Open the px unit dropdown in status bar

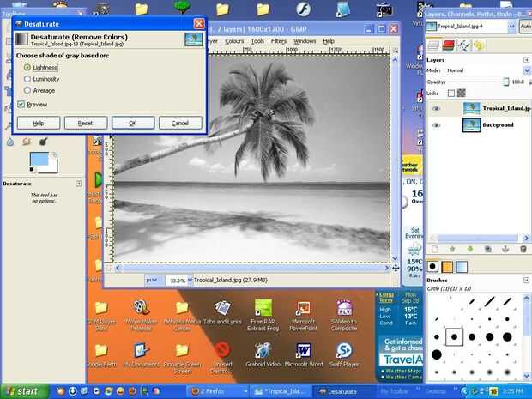[152, 281]
